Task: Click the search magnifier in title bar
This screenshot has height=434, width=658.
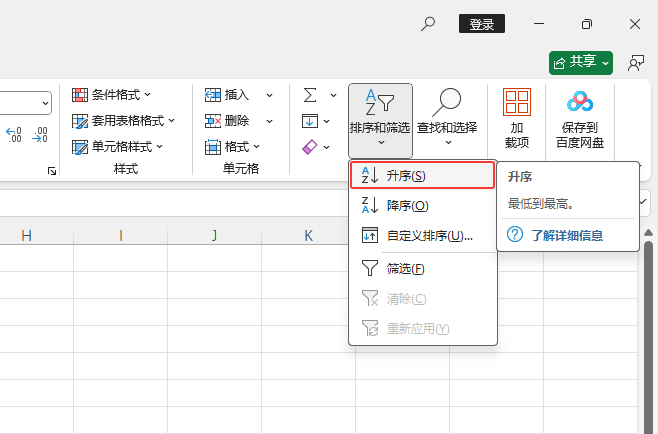Action: (x=428, y=24)
